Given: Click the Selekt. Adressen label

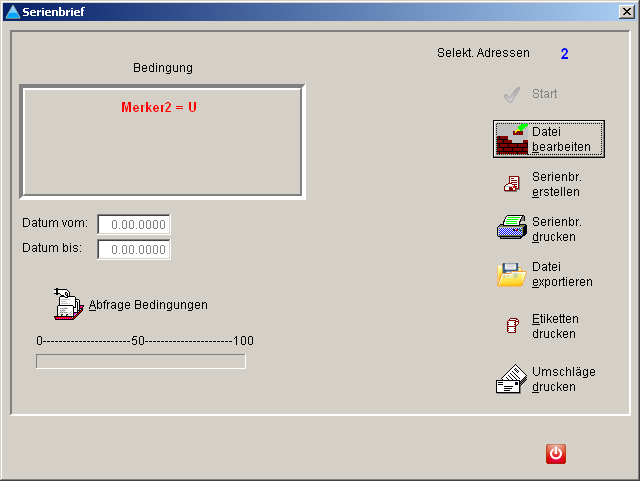Looking at the screenshot, I should pyautogui.click(x=483, y=53).
